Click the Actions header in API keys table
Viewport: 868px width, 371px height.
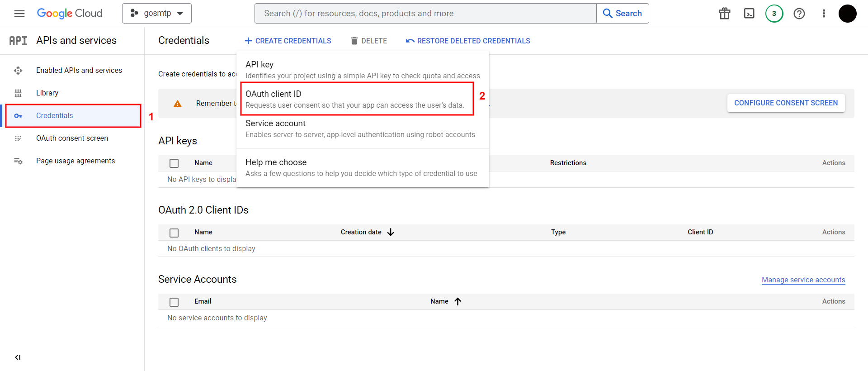point(834,163)
